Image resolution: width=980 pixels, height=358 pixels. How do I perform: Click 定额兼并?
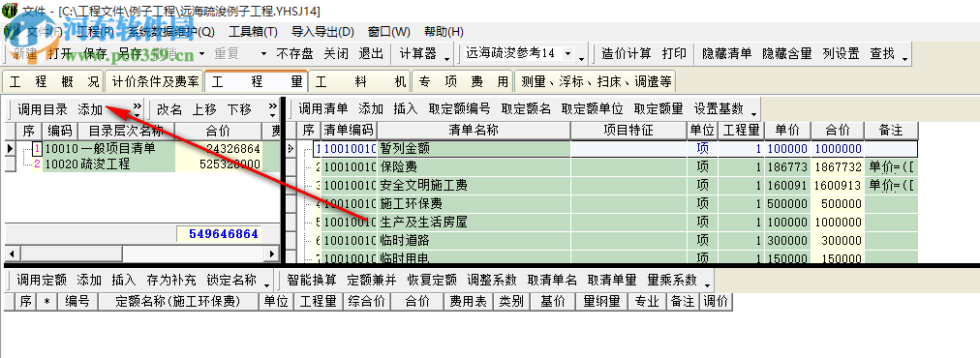pos(371,280)
